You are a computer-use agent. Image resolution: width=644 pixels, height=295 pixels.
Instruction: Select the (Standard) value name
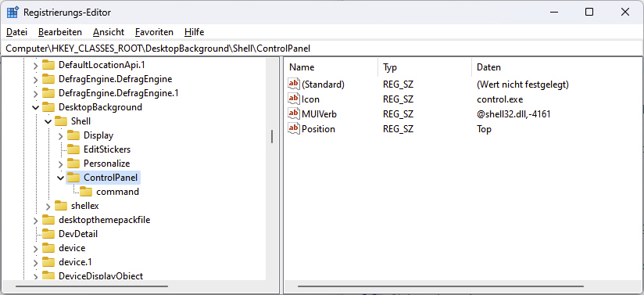[323, 85]
